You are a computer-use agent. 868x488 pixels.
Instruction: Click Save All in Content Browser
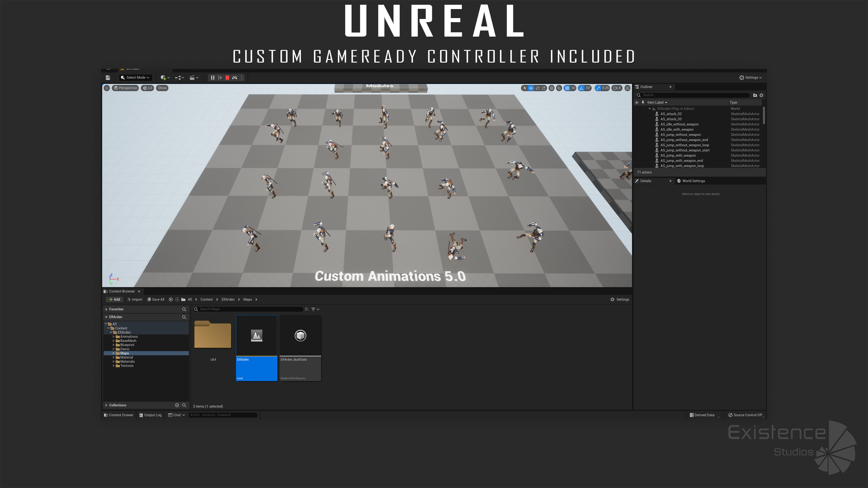156,299
